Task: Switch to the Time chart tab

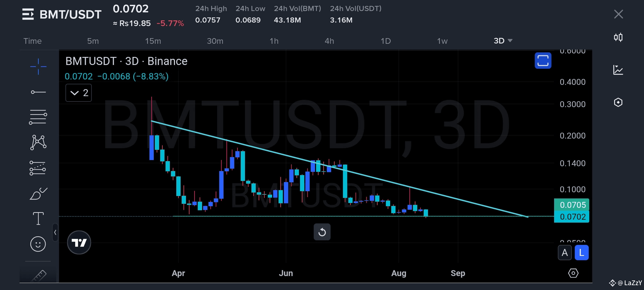Action: [x=32, y=41]
